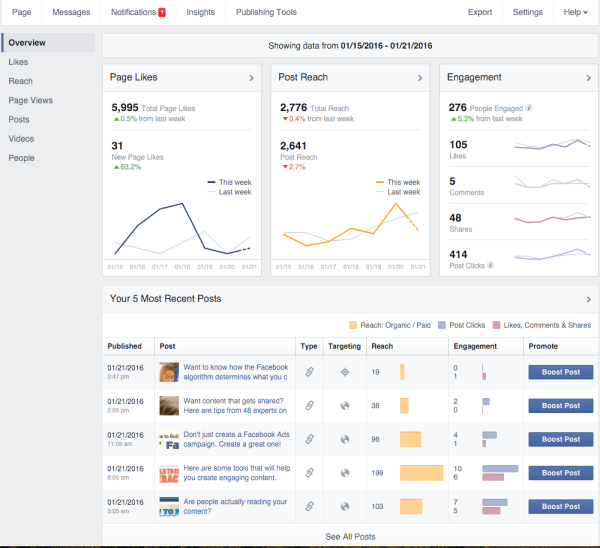Screen dimensions: 600x548
Task: Open Publishing Tools tab
Action: click(x=266, y=12)
